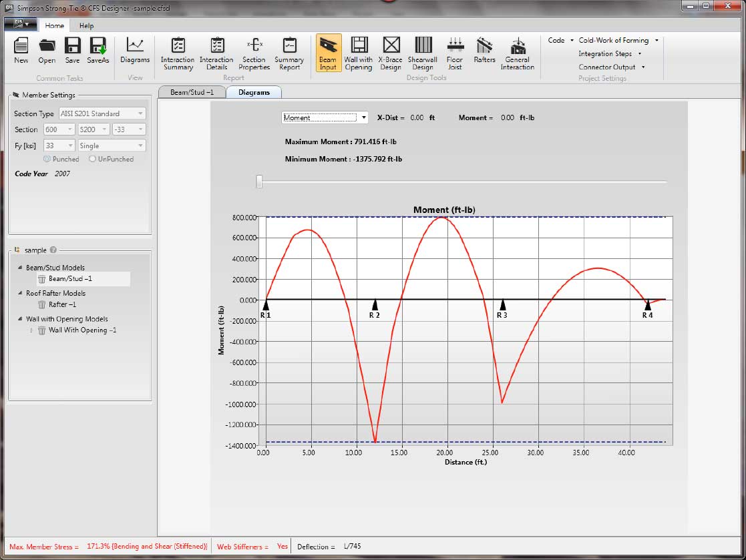
Task: Open the Help ribbon tab
Action: click(x=86, y=25)
